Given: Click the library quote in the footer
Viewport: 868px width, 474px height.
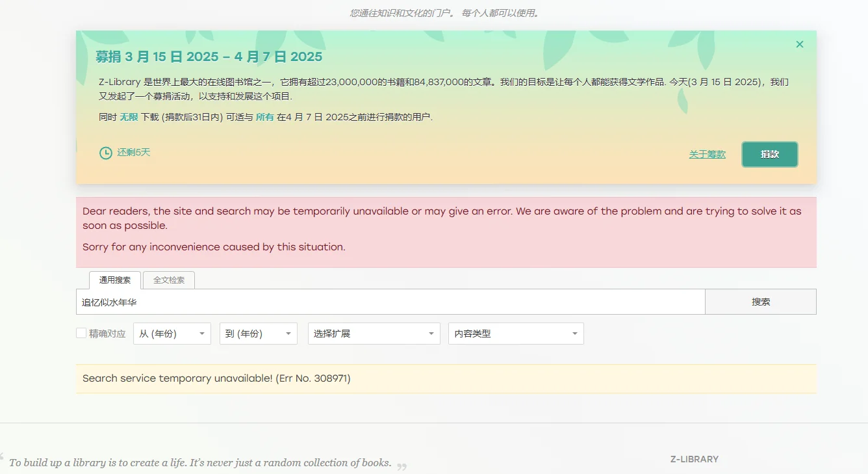Looking at the screenshot, I should (x=200, y=463).
